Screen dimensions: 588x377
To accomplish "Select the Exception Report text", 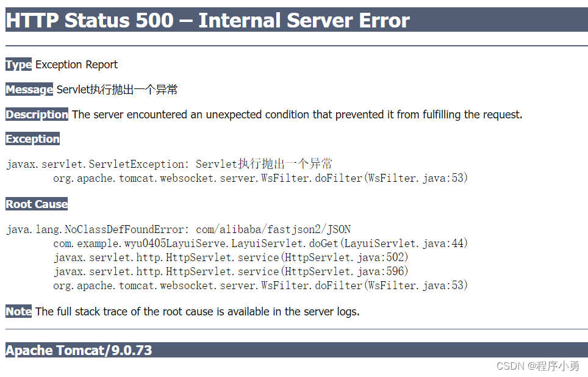I will click(x=76, y=65).
